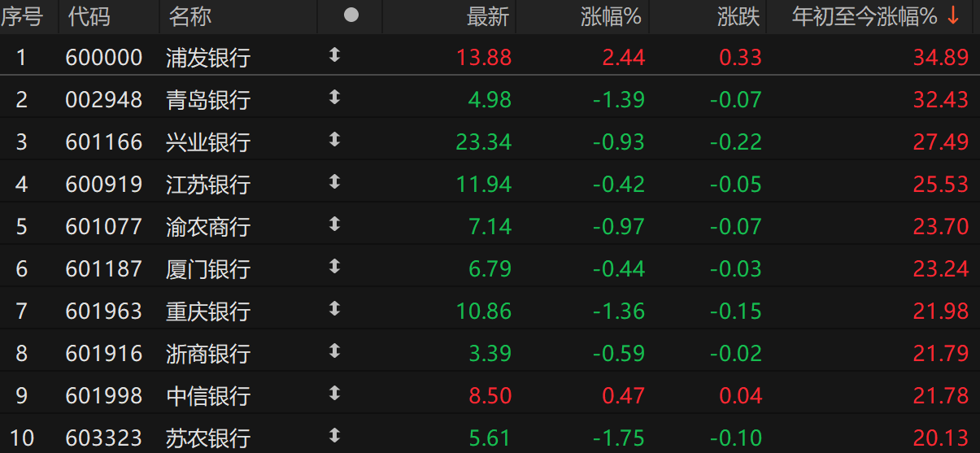Click 青岛银行's year-to-date value 32.43
The height and width of the screenshot is (453, 980).
click(940, 100)
